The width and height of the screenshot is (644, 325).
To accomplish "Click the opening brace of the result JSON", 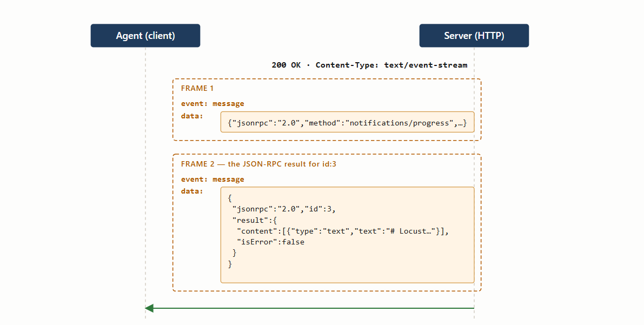I will (x=230, y=198).
